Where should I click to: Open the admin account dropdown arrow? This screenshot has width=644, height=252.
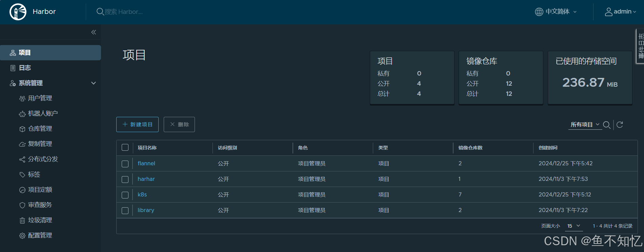click(635, 12)
